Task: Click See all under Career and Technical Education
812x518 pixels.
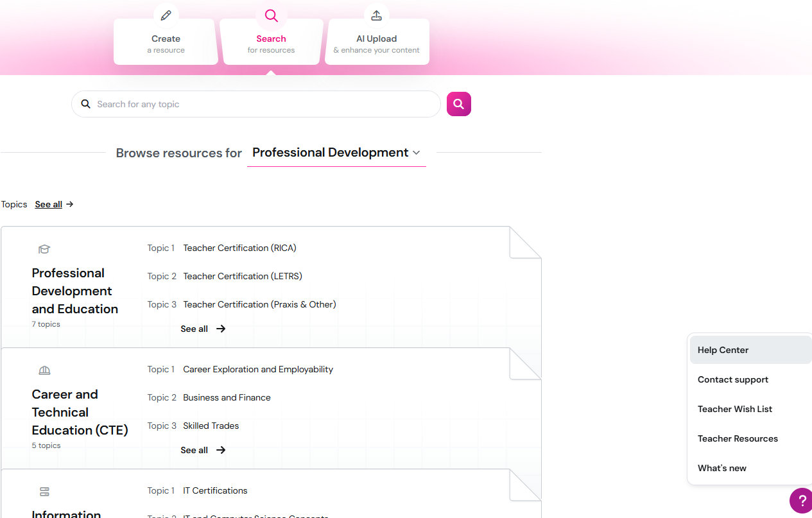Action: click(194, 450)
